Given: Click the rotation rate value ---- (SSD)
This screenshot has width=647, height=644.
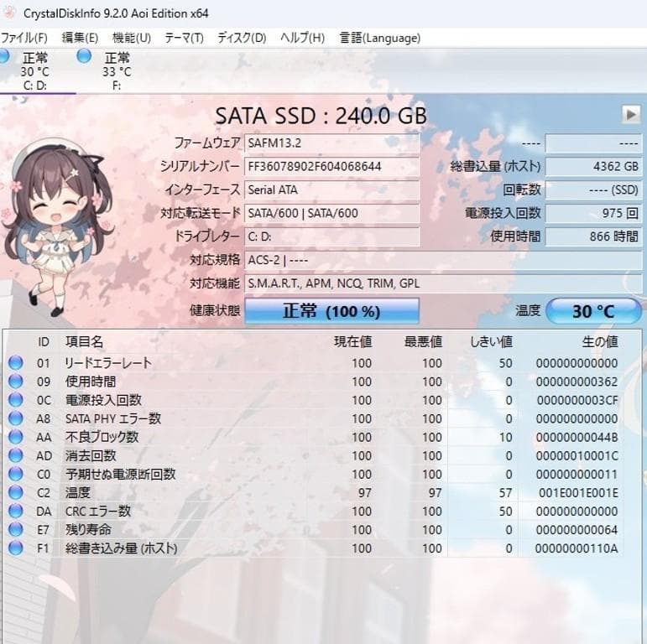Looking at the screenshot, I should coord(593,190).
